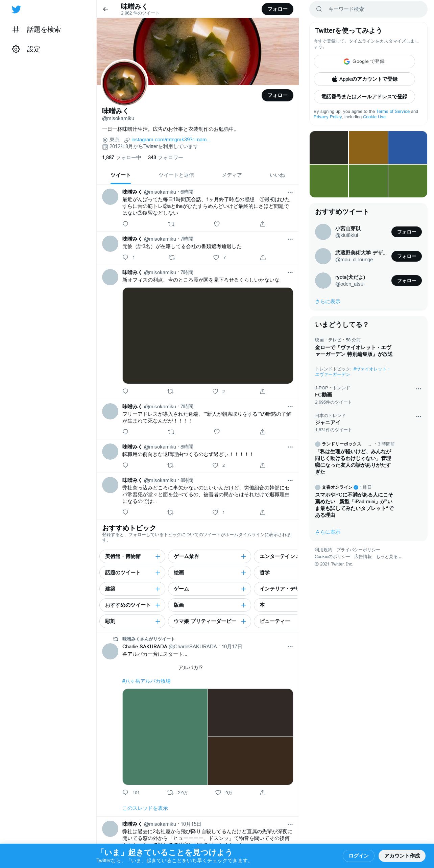Add 版画 topic with plus
This screenshot has height=868, width=434.
243,605
